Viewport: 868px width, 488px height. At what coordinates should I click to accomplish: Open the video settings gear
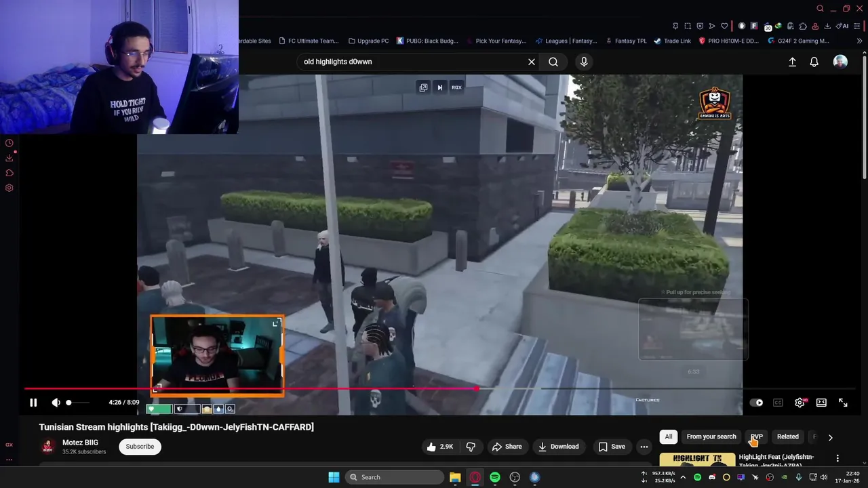800,403
